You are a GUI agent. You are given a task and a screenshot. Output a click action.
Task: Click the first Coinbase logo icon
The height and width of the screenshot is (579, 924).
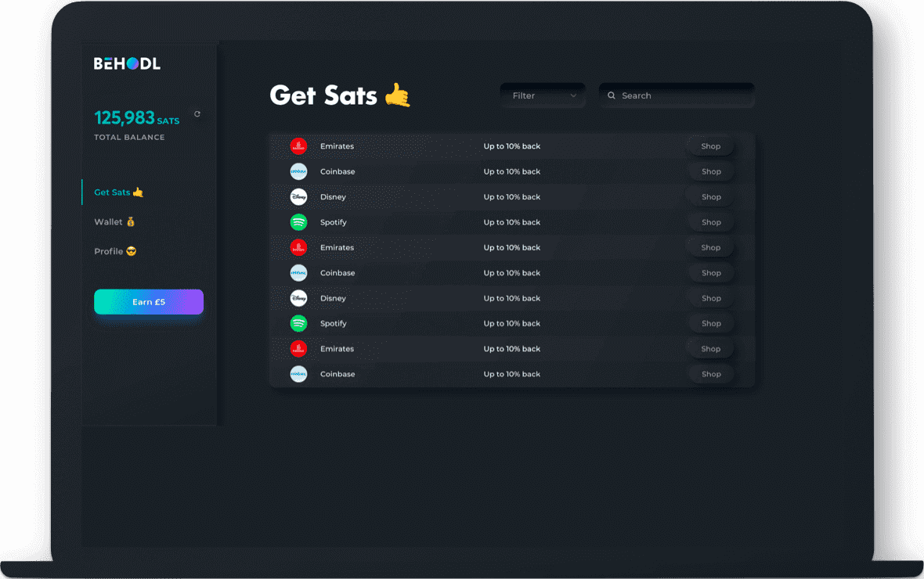point(299,171)
